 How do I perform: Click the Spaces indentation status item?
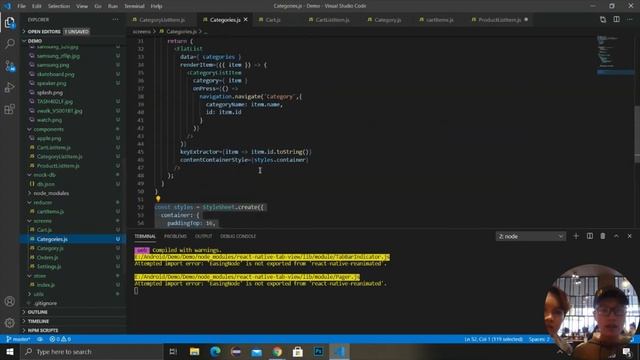click(539, 339)
